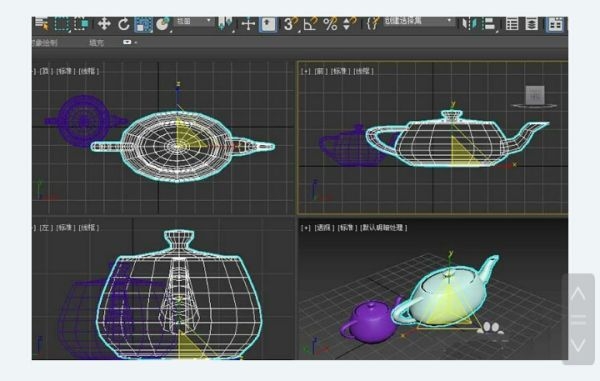The height and width of the screenshot is (381, 600).
Task: Open [线框] shading menu in top-left viewport
Action: (x=89, y=71)
